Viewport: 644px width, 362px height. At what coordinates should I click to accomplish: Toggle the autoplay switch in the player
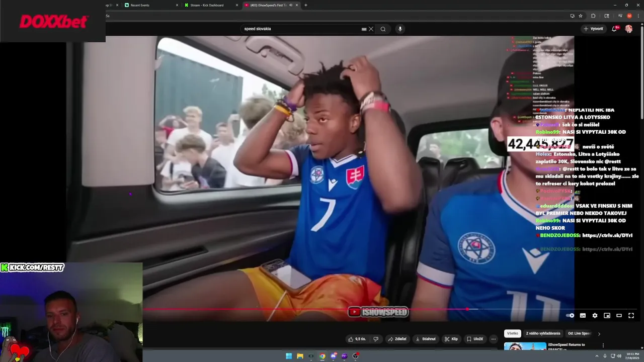570,315
